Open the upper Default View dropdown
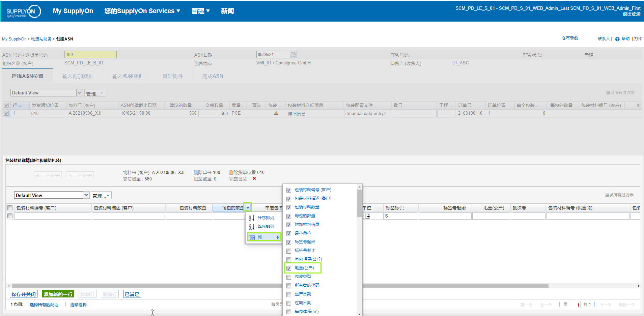The width and height of the screenshot is (644, 316). pos(80,93)
